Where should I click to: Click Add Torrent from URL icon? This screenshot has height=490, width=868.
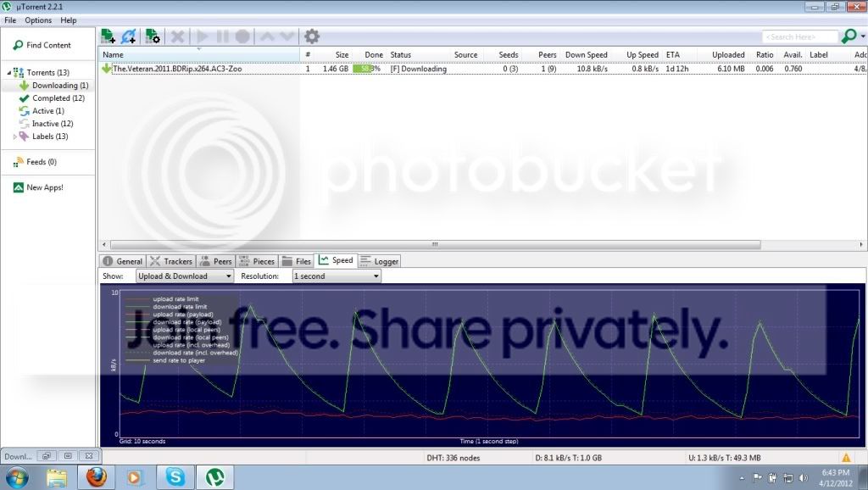pyautogui.click(x=129, y=36)
